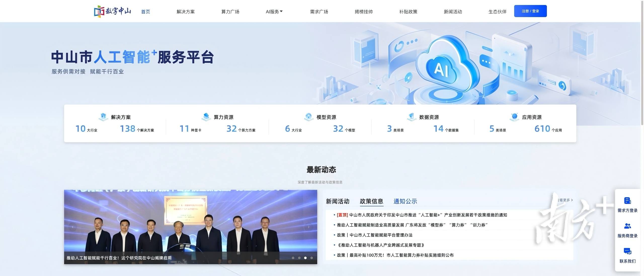Switch to the 通知公示 tab
644x276 pixels.
click(x=405, y=201)
